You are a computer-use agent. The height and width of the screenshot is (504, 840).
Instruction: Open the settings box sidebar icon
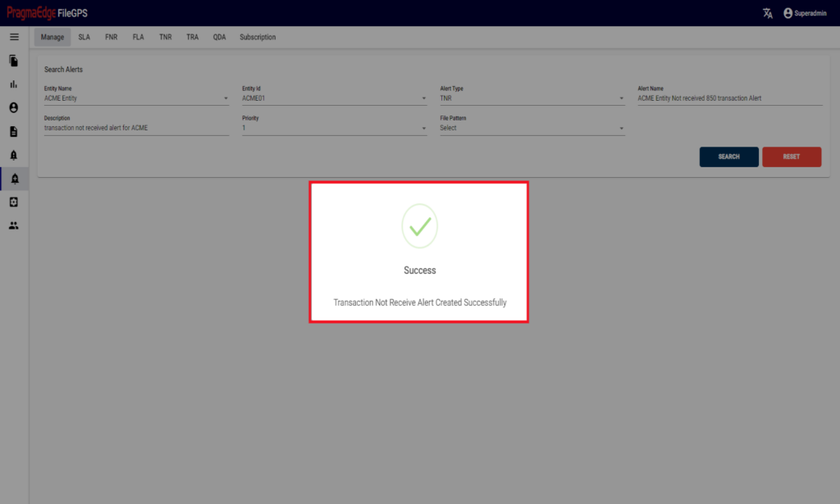[14, 202]
